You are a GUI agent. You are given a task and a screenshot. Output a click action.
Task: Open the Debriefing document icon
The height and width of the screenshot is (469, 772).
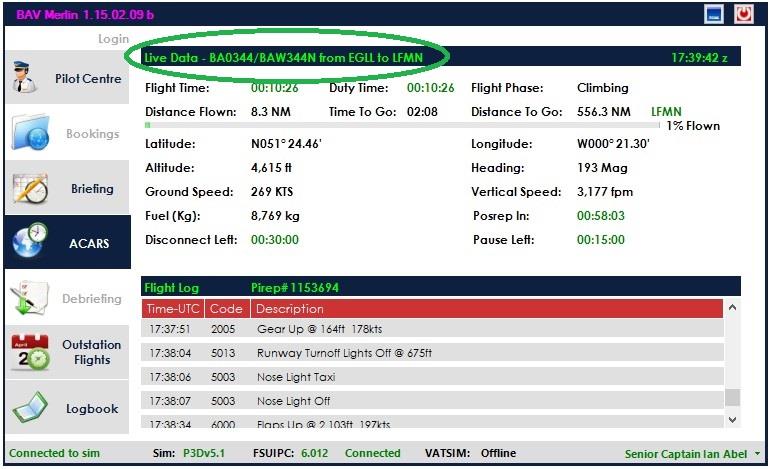click(30, 298)
